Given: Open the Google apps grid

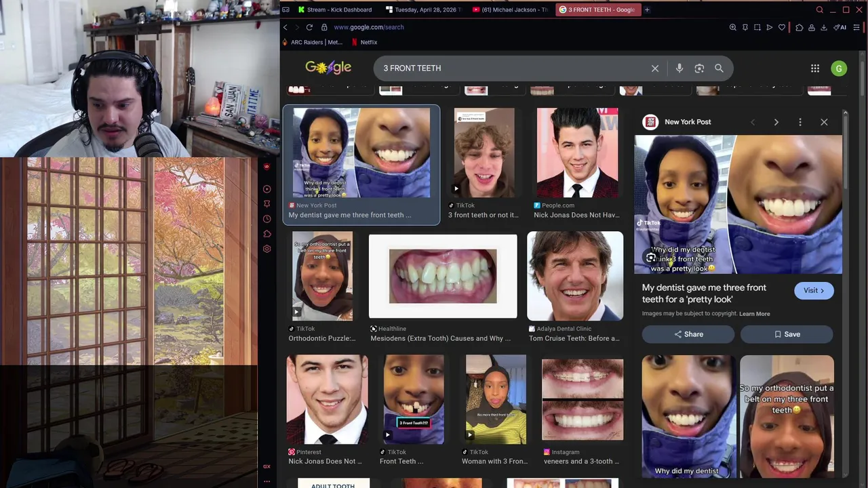Looking at the screenshot, I should (x=815, y=68).
